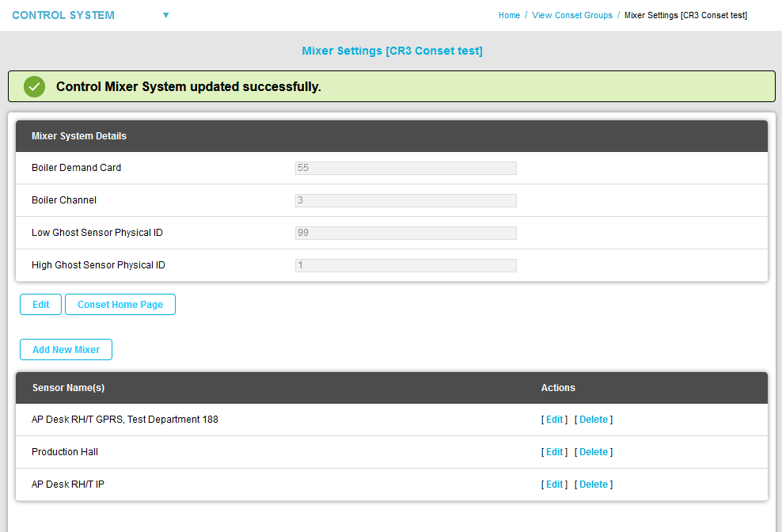Delete the AP Desk RH/T IP mixer
This screenshot has width=782, height=532.
593,484
